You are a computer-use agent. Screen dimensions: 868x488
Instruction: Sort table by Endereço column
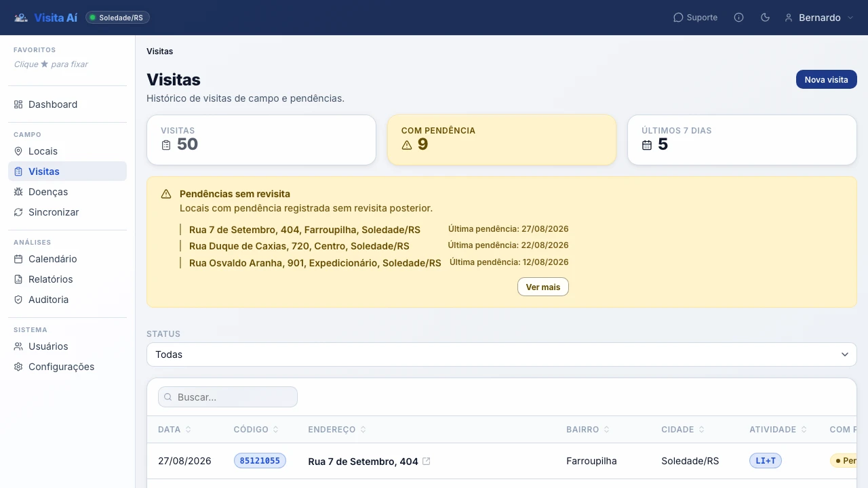click(337, 430)
